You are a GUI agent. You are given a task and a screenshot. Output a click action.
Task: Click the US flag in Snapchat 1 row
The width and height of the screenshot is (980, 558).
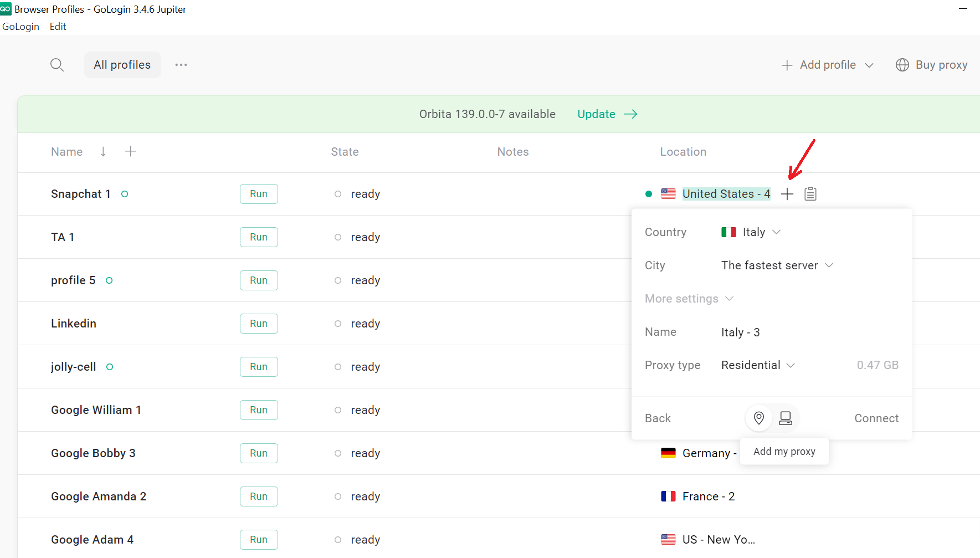pos(668,194)
